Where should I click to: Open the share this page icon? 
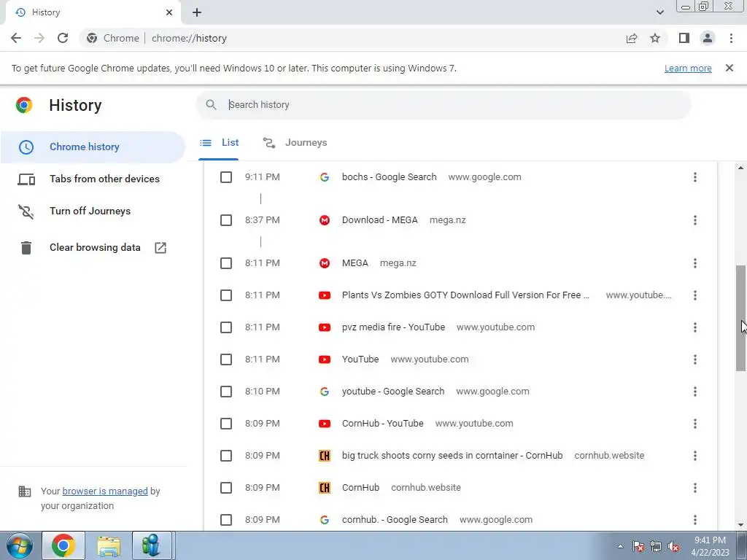point(632,38)
